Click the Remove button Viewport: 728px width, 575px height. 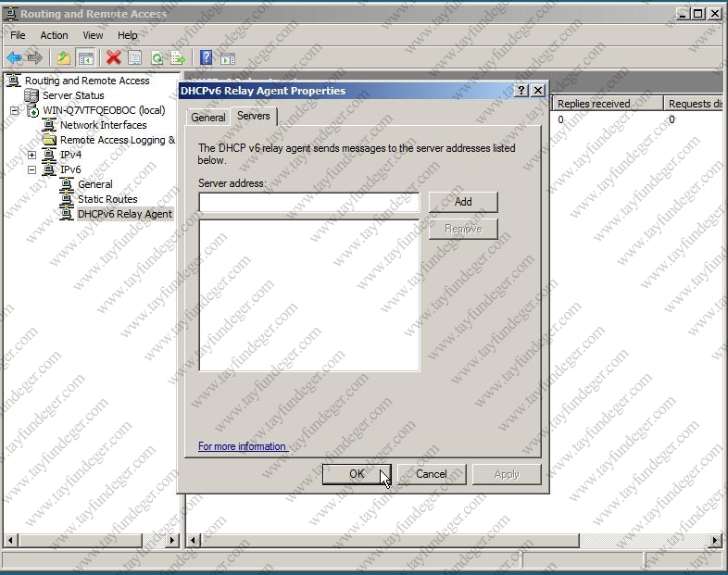(x=463, y=229)
